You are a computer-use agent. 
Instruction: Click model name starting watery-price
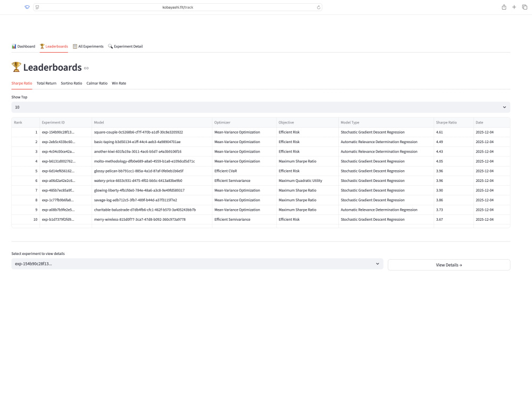[138, 181]
